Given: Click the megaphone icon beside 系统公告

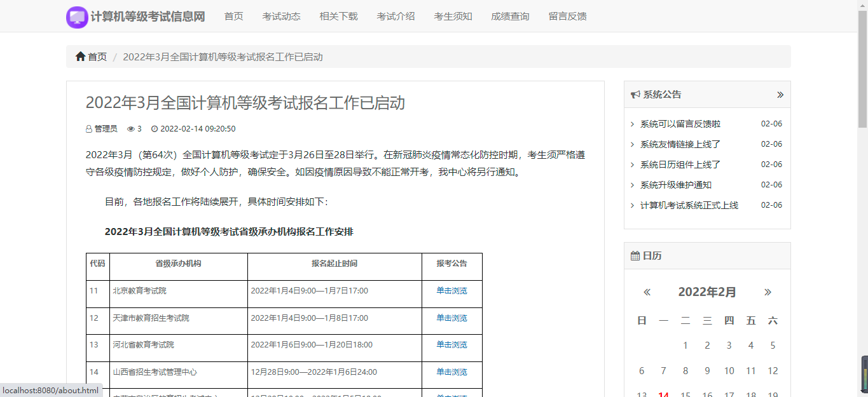Looking at the screenshot, I should (635, 95).
